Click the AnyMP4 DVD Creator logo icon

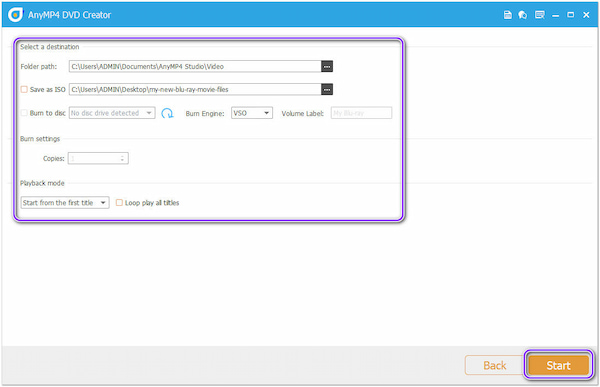pos(15,15)
